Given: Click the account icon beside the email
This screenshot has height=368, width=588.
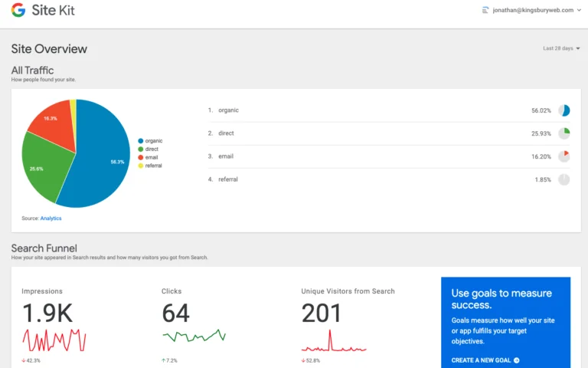Looking at the screenshot, I should 485,10.
